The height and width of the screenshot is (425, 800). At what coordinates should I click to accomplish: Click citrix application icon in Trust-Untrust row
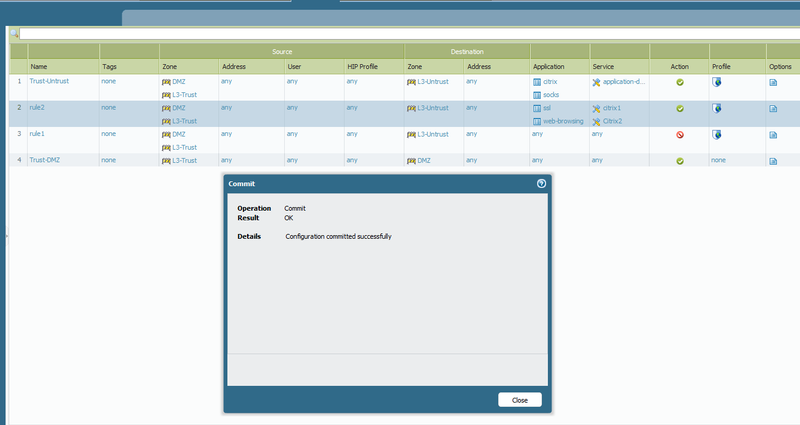click(x=537, y=82)
